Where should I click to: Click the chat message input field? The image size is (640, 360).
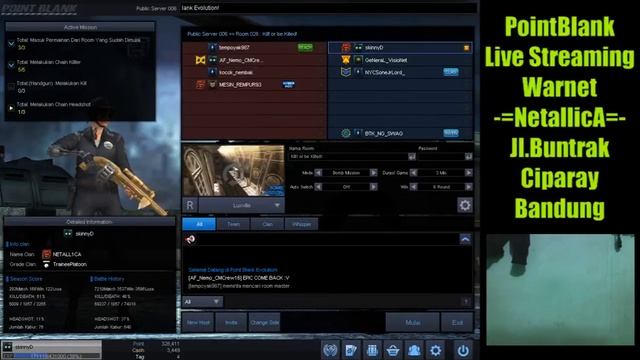343,302
